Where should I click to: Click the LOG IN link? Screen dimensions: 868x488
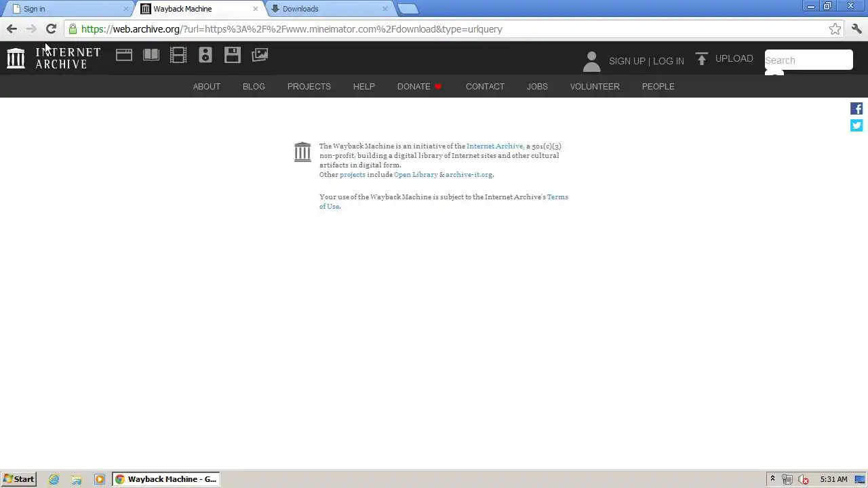click(x=669, y=61)
